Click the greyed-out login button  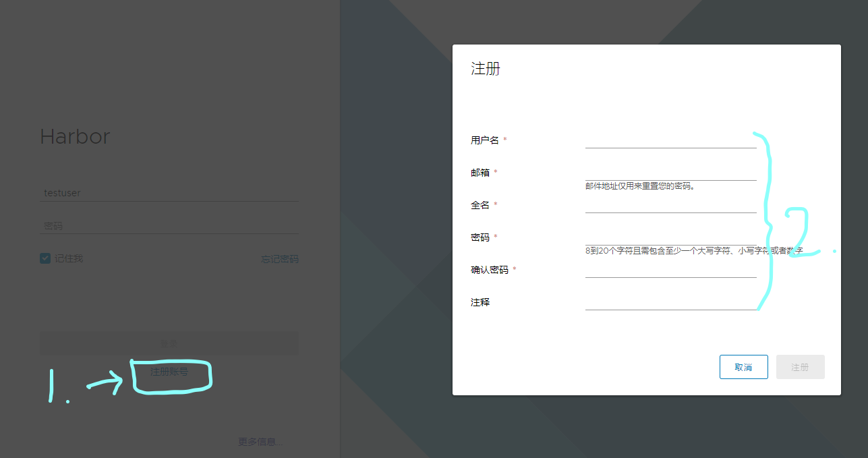[169, 343]
